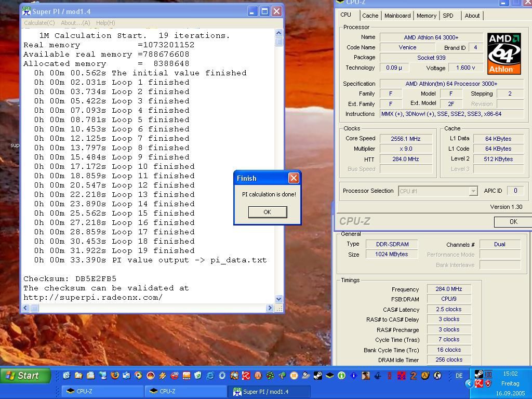
Task: Click the AMD Athlon 64 logo
Action: (x=504, y=54)
